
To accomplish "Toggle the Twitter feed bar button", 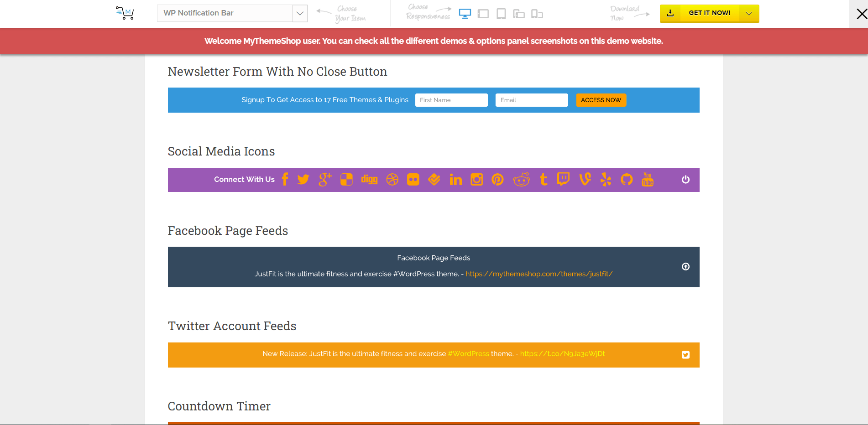I will point(685,355).
